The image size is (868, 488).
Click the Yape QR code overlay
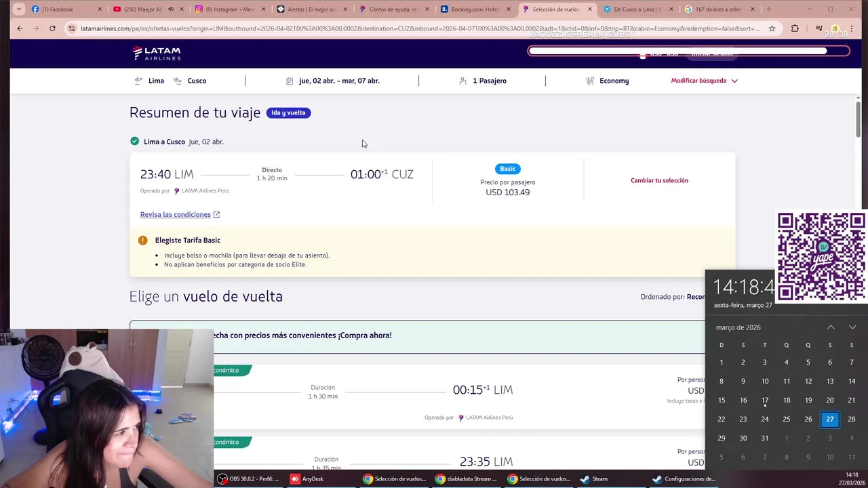(x=821, y=256)
